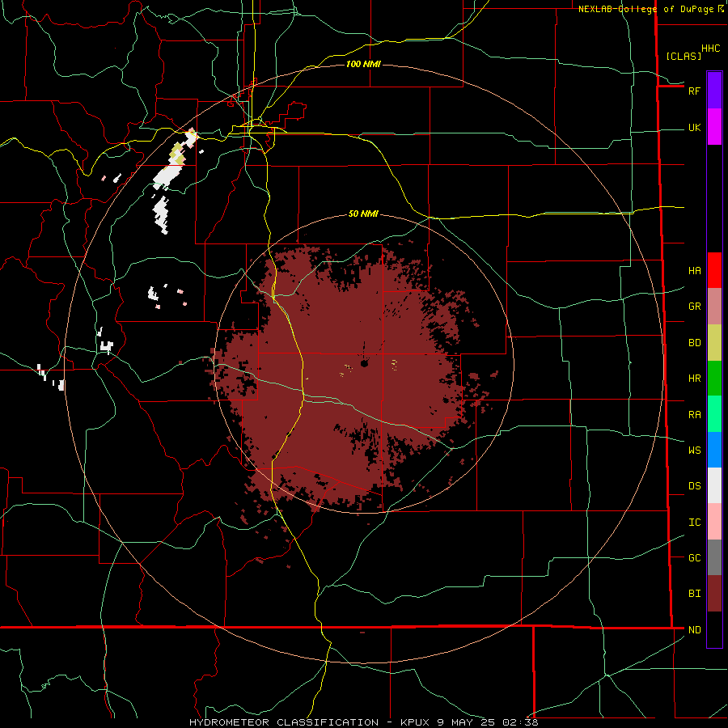728x728 pixels.
Task: Click the HA red legend color swatch
Action: (714, 270)
